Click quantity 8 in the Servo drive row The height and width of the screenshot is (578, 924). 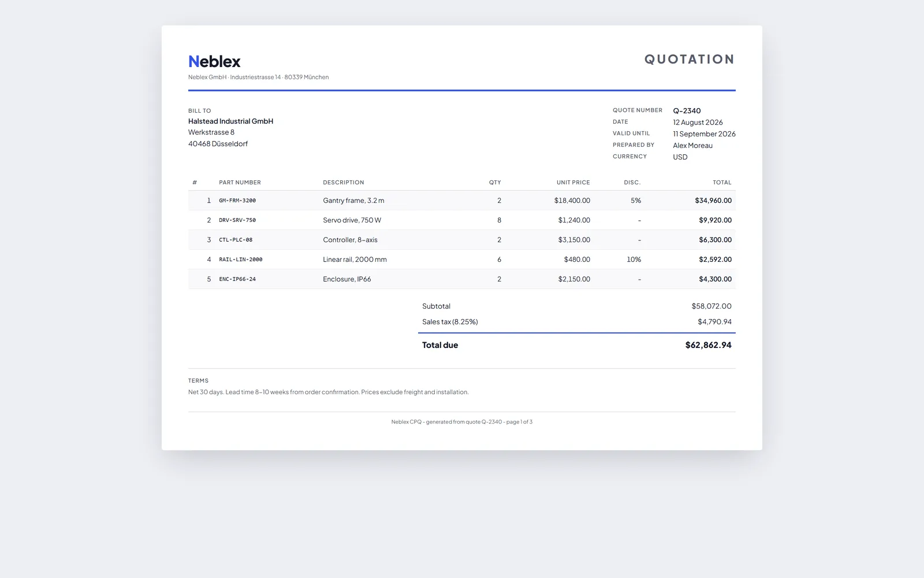tap(499, 220)
